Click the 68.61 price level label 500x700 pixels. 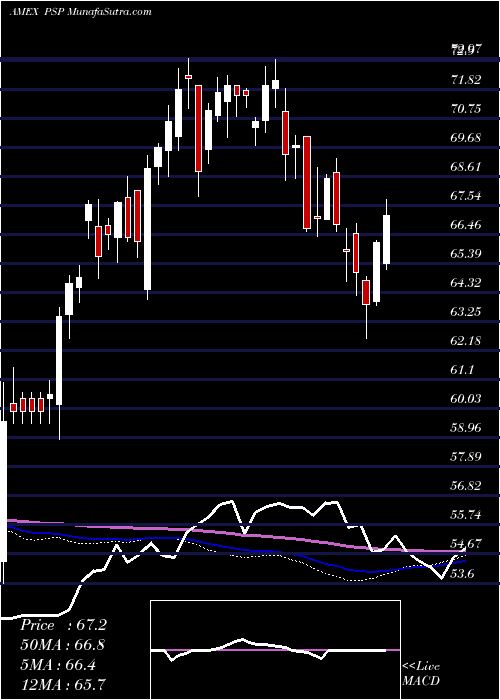(x=466, y=167)
